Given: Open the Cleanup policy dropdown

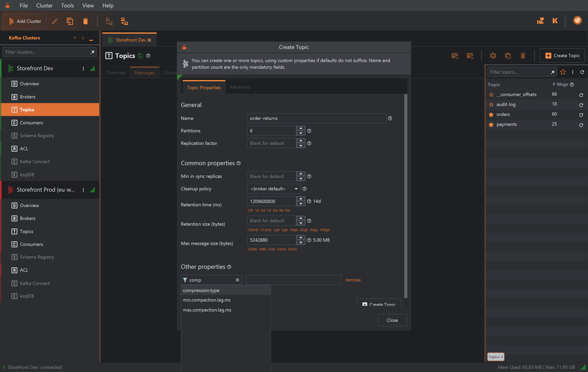Looking at the screenshot, I should pos(274,189).
